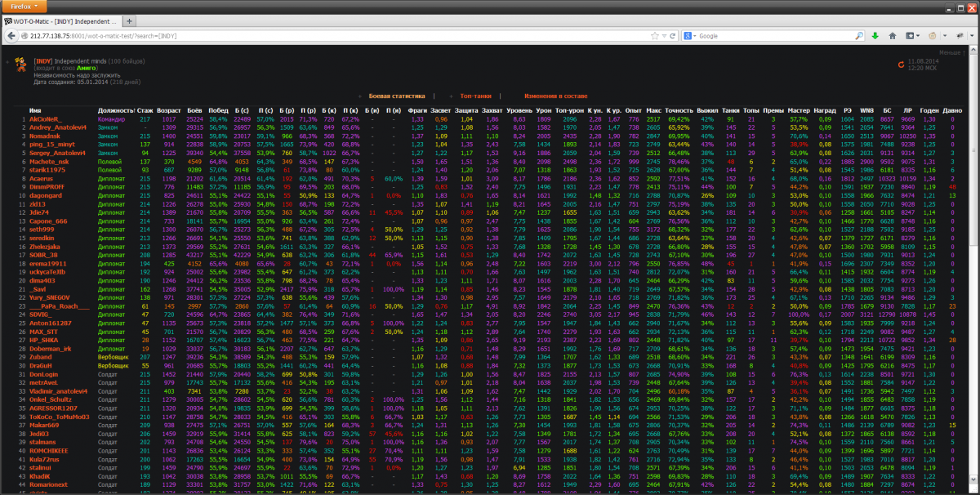Screen dimensions: 980x495
Task: Switch to the Боевая статистика section
Action: (x=396, y=96)
